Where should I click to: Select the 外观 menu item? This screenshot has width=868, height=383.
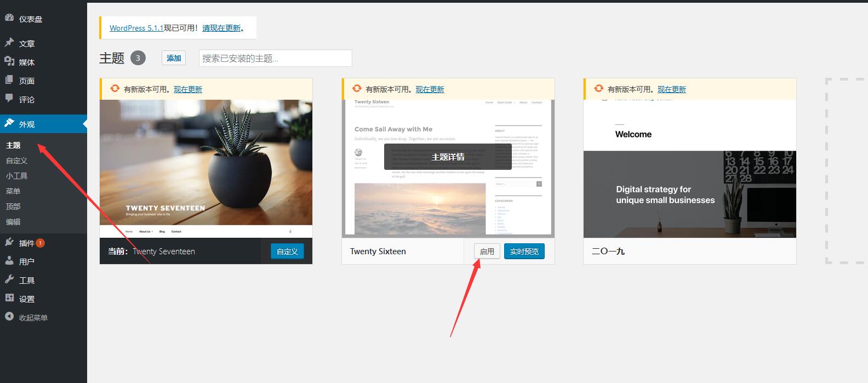[x=43, y=124]
